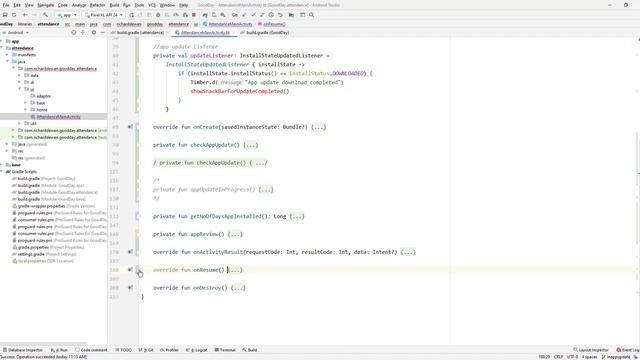Expand the folded appReview function body
640x360 pixels.
click(x=235, y=234)
